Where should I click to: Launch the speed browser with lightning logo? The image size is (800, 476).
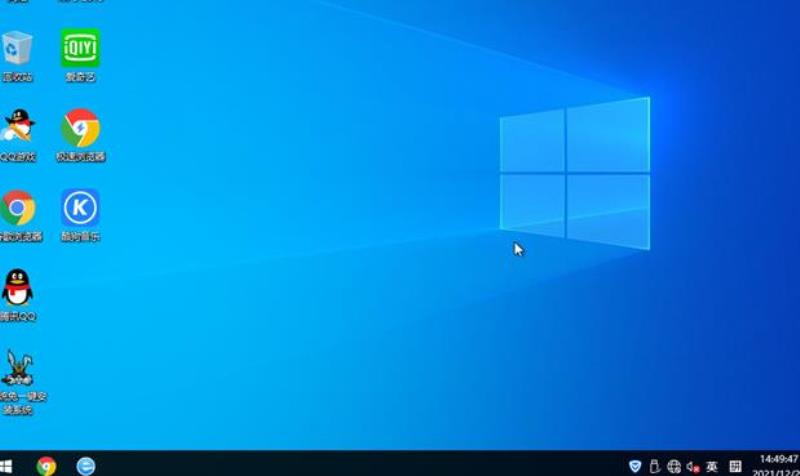80,135
